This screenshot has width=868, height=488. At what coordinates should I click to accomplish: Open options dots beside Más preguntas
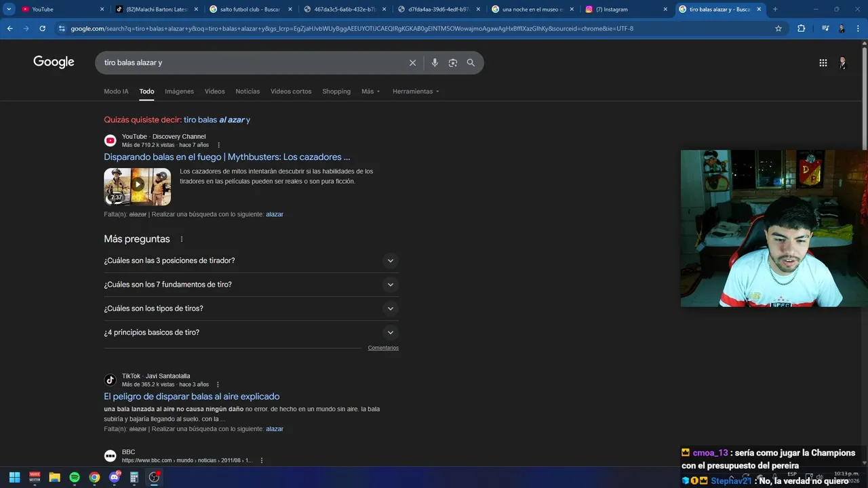181,239
